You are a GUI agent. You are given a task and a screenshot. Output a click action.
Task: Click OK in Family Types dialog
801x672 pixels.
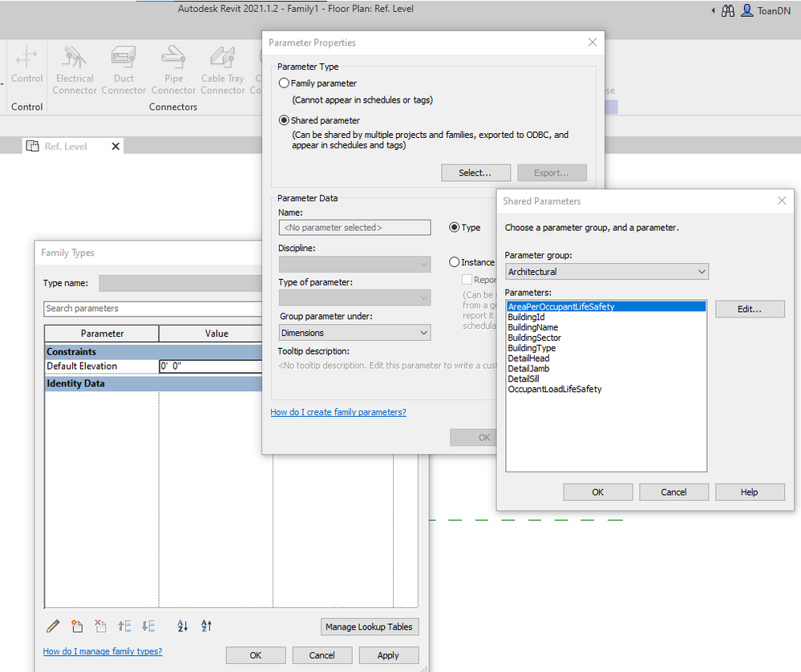(x=256, y=655)
